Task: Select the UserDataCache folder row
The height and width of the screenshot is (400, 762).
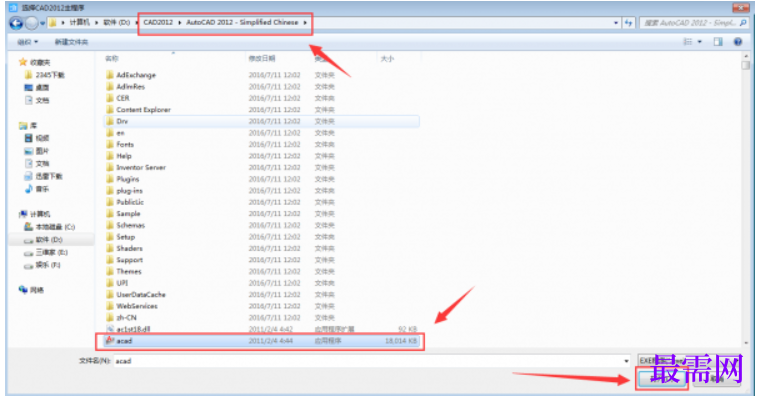Action: (261, 295)
